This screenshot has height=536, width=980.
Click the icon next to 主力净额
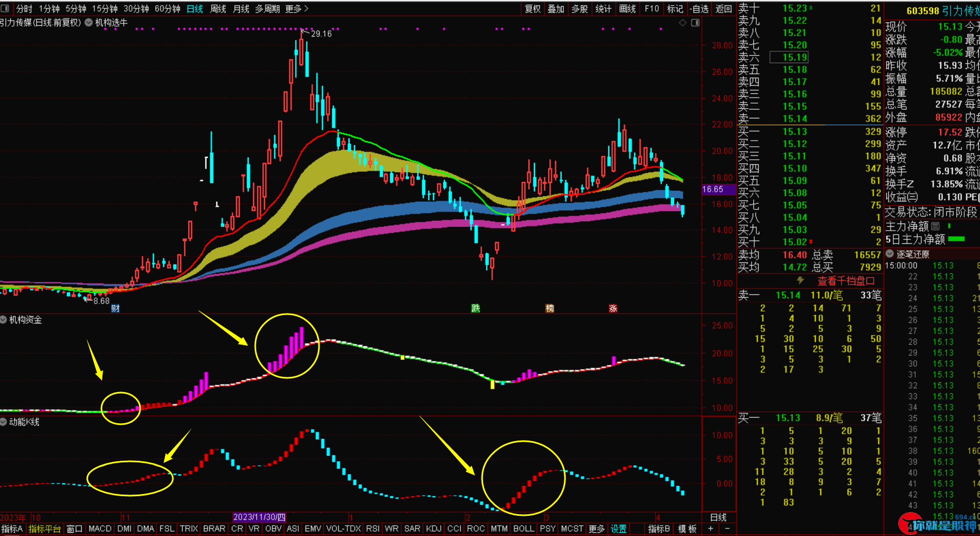(935, 226)
